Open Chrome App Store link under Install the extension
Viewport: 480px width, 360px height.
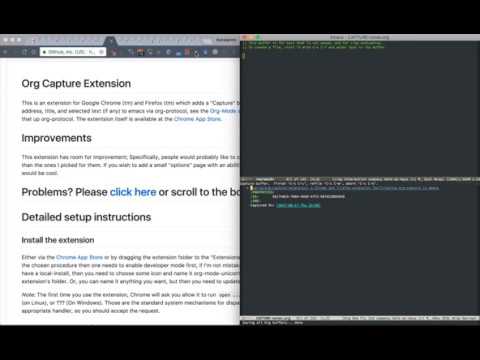[79, 257]
